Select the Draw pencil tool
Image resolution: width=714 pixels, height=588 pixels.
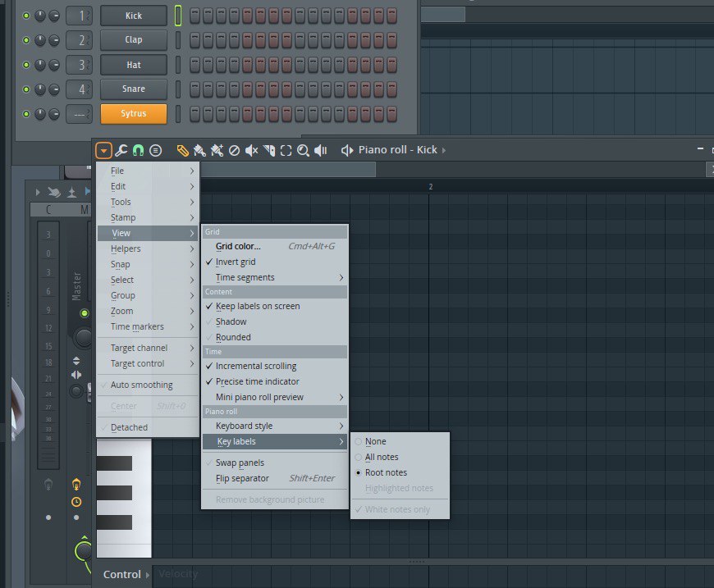(182, 150)
